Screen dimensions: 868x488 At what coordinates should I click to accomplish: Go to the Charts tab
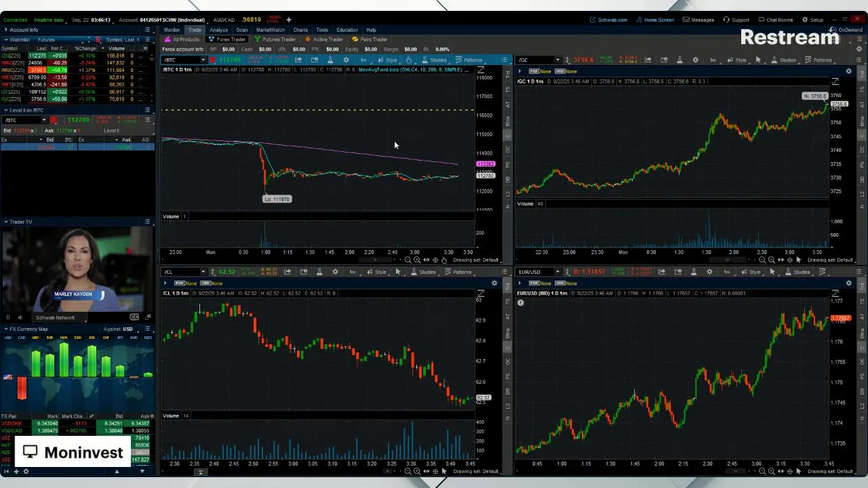[300, 30]
